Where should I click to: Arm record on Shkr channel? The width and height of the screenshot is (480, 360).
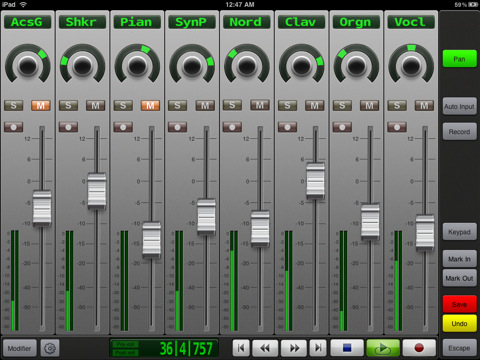(x=68, y=127)
